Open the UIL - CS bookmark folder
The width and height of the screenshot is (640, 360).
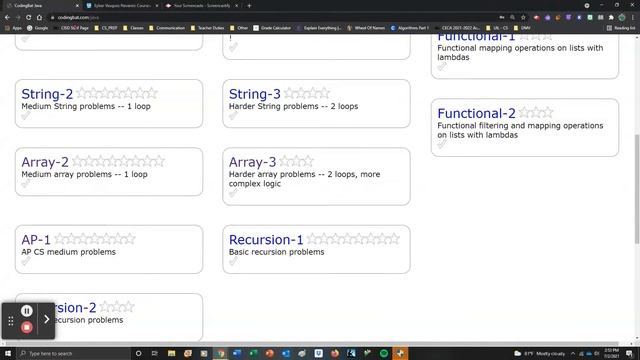(497, 28)
